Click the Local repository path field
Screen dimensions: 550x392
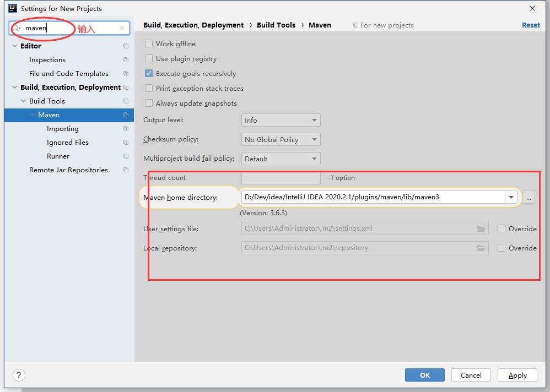coord(365,248)
